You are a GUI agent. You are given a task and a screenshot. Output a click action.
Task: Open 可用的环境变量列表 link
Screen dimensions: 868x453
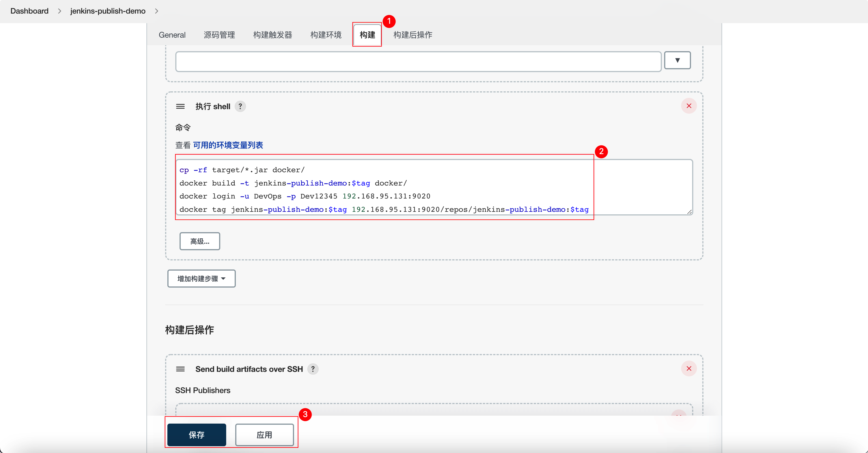228,145
